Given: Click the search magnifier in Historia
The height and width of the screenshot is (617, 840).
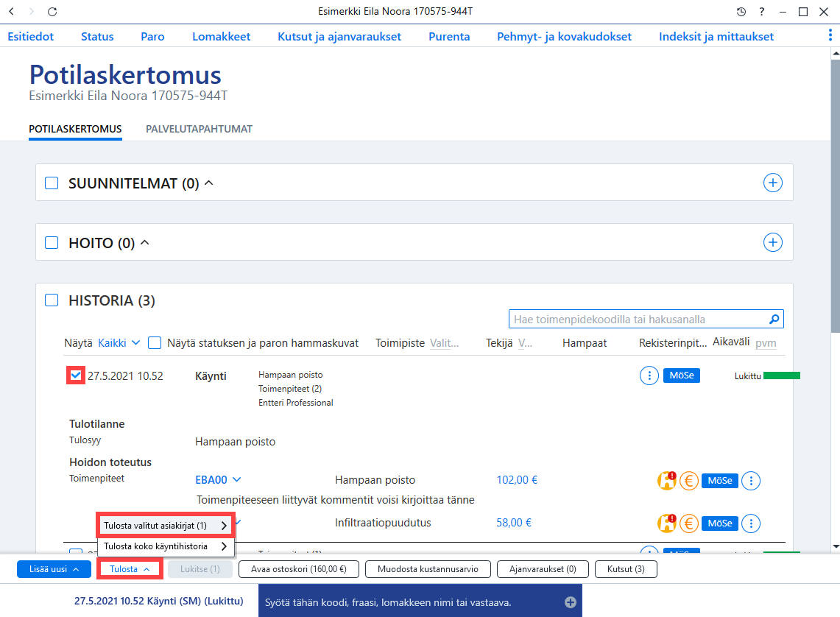Looking at the screenshot, I should point(774,320).
